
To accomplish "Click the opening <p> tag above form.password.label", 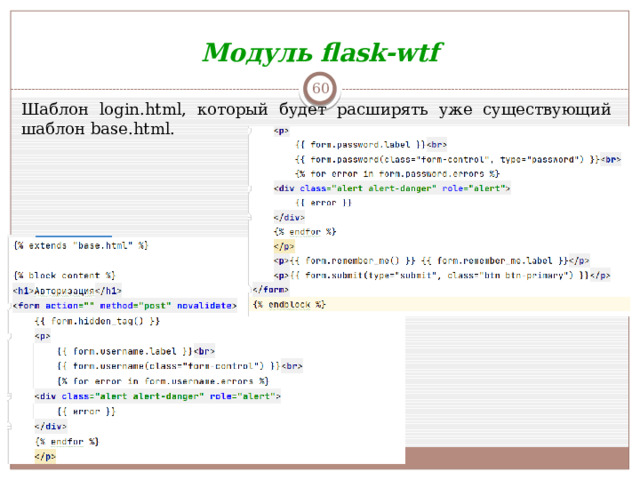I will pyautogui.click(x=281, y=131).
